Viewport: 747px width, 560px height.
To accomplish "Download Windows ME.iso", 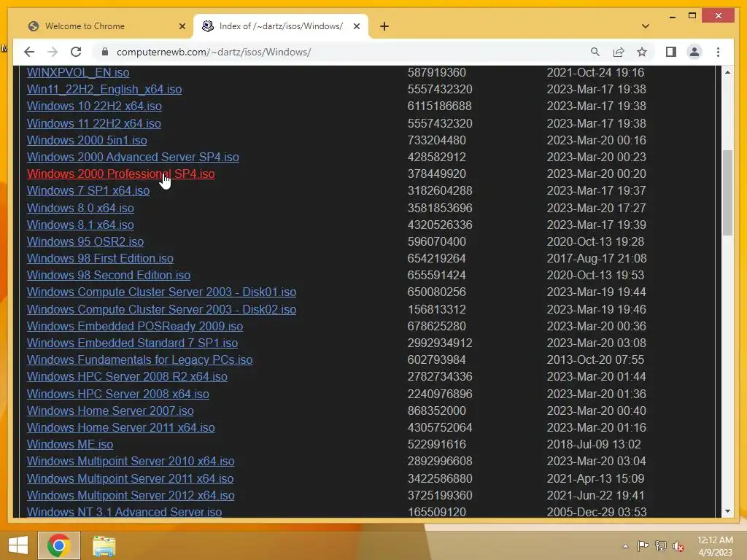I will pos(70,444).
